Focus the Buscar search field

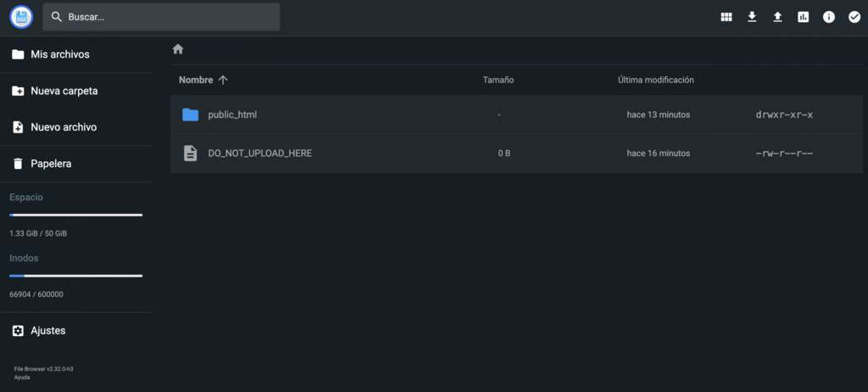tap(161, 17)
